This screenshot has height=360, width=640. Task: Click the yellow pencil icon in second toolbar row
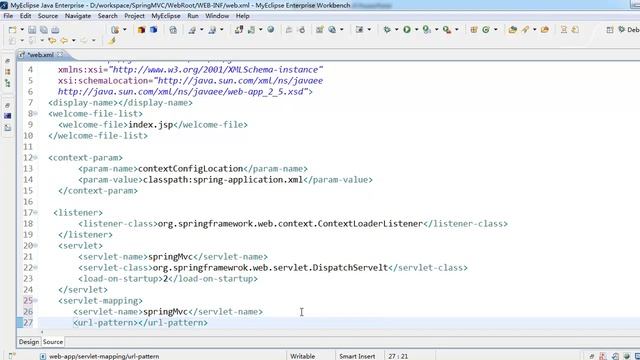pyautogui.click(x=112, y=40)
